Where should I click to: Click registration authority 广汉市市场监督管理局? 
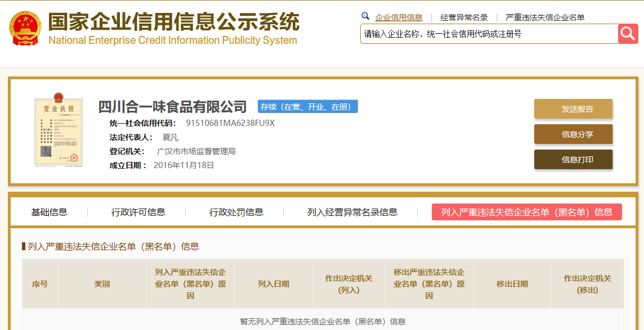coord(196,151)
